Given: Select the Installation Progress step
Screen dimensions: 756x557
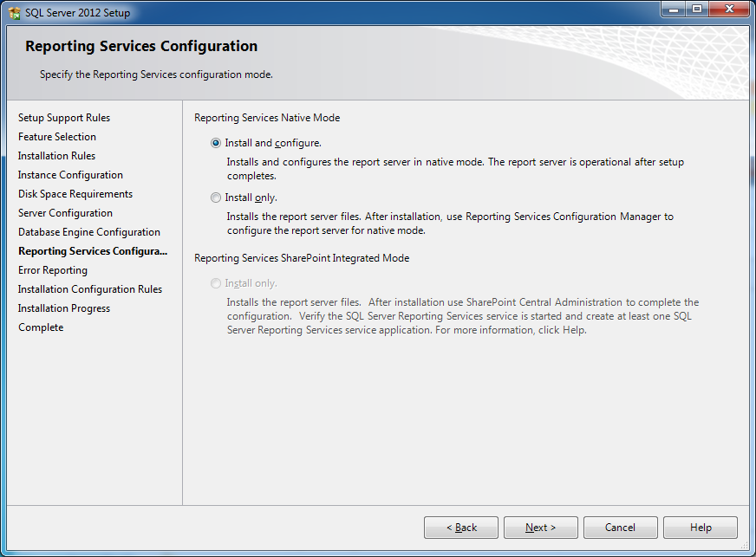Looking at the screenshot, I should coord(64,308).
